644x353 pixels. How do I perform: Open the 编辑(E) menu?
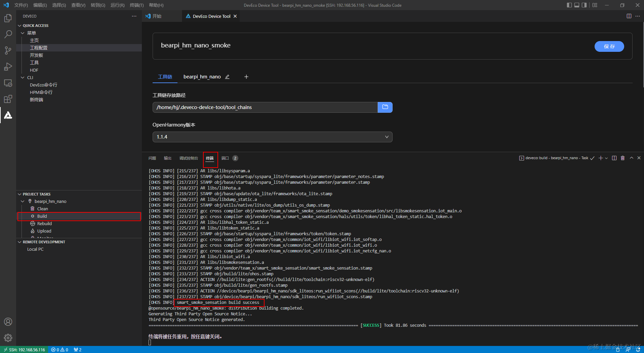click(40, 5)
